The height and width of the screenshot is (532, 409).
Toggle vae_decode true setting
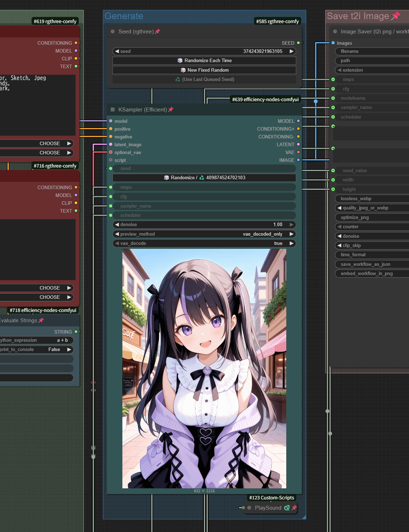[204, 243]
